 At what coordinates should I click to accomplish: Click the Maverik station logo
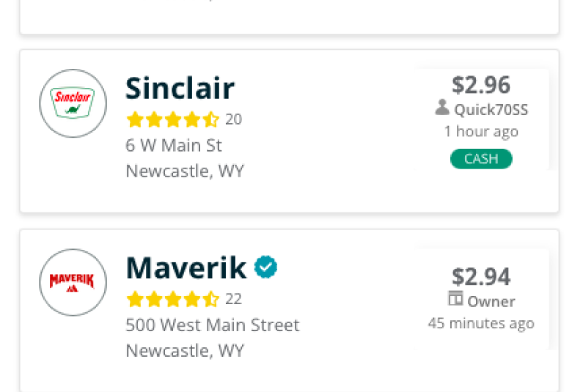[73, 283]
